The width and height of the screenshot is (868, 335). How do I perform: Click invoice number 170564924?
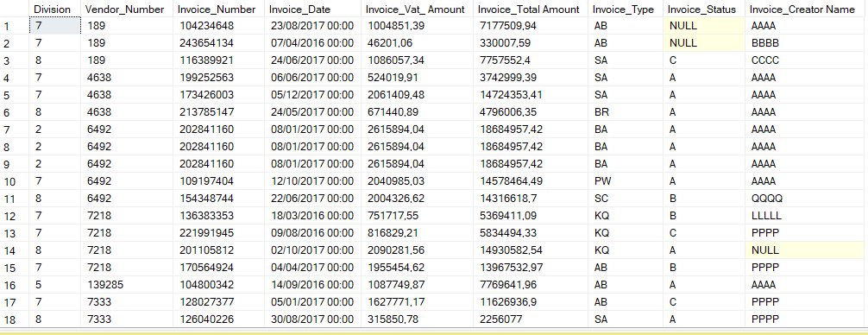click(x=207, y=268)
